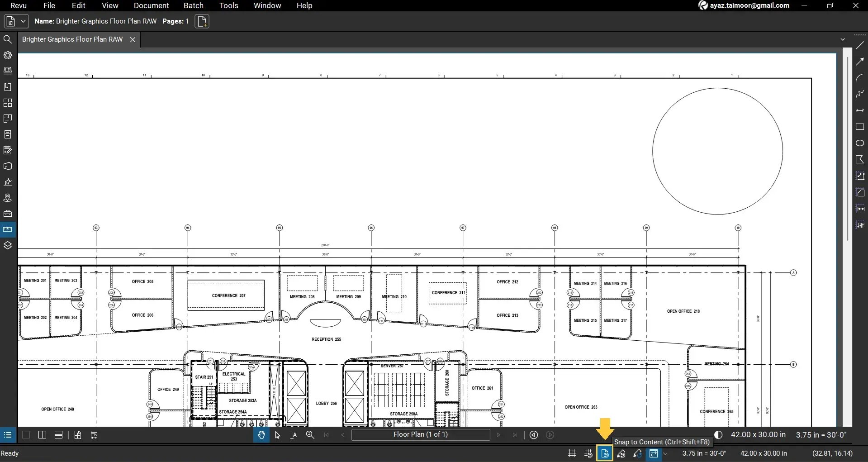Select the Line tool on right toolbar
This screenshot has height=462, width=868.
coord(860,45)
